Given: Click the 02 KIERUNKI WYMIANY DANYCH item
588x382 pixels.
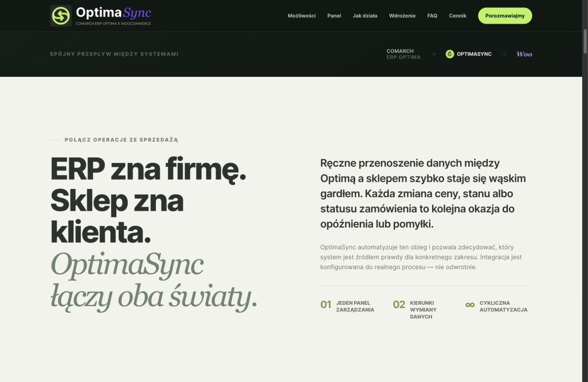Looking at the screenshot, I should coord(415,310).
